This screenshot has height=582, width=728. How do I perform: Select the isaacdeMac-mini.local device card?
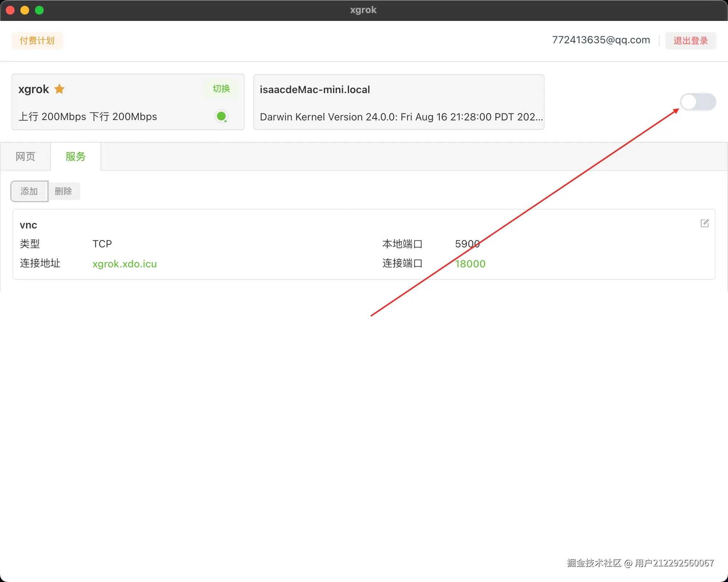[x=399, y=102]
